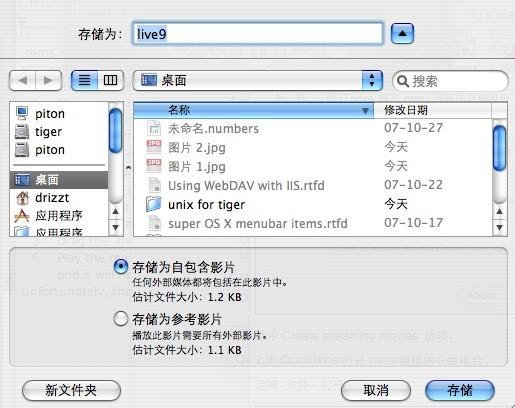Click 取消 button

coord(376,390)
